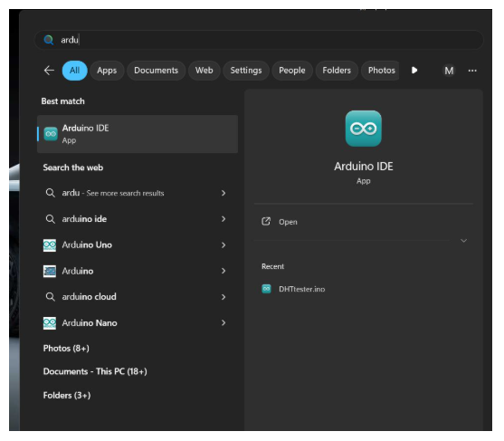Open recent file DHTtester.ino
The height and width of the screenshot is (441, 504).
tap(363, 289)
